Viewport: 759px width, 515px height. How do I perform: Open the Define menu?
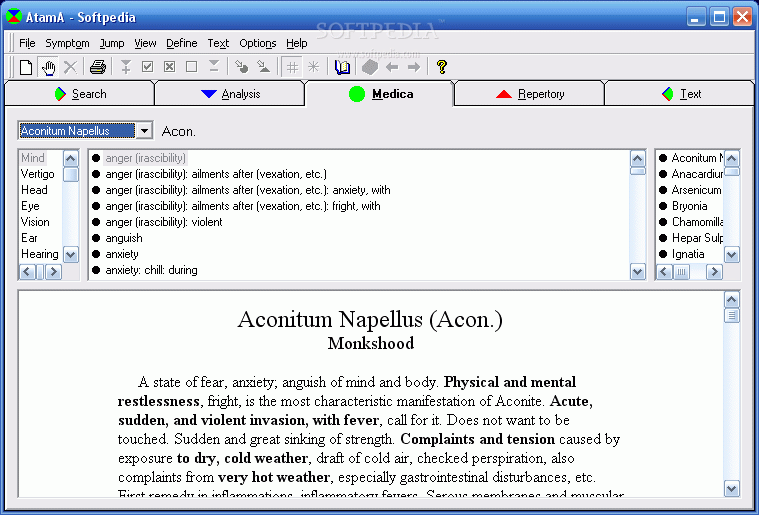click(x=182, y=43)
